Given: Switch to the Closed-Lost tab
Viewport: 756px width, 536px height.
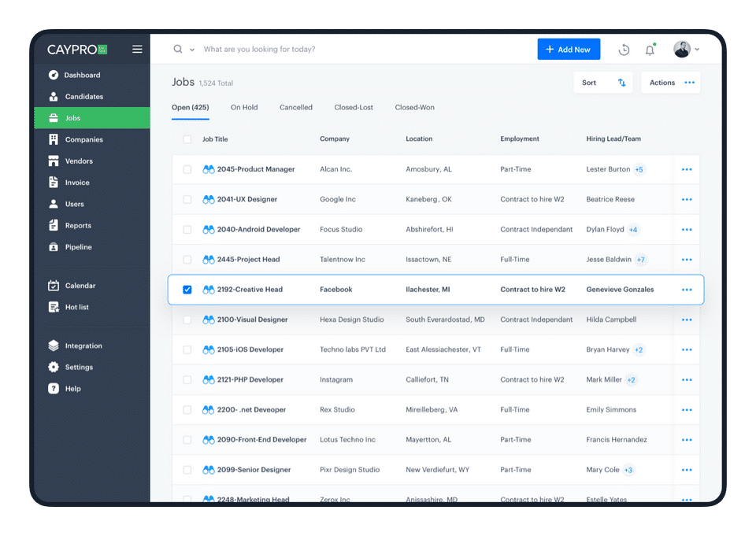Looking at the screenshot, I should (x=354, y=108).
